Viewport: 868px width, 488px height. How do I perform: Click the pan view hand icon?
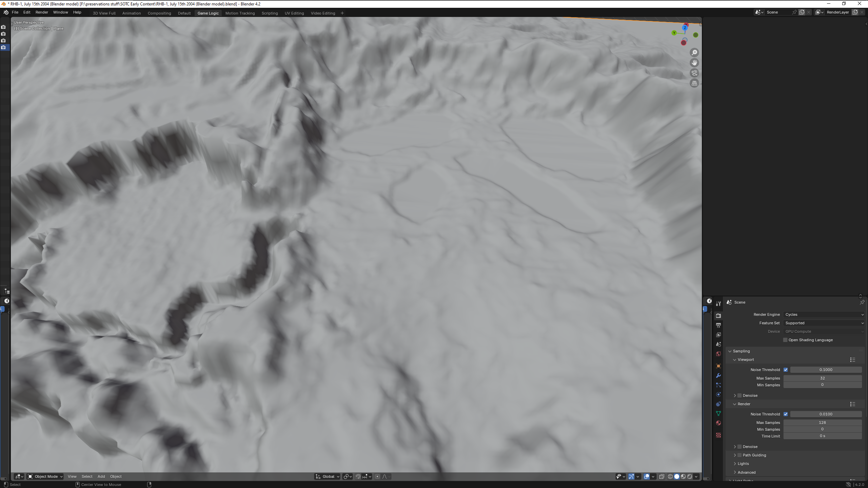click(x=694, y=63)
